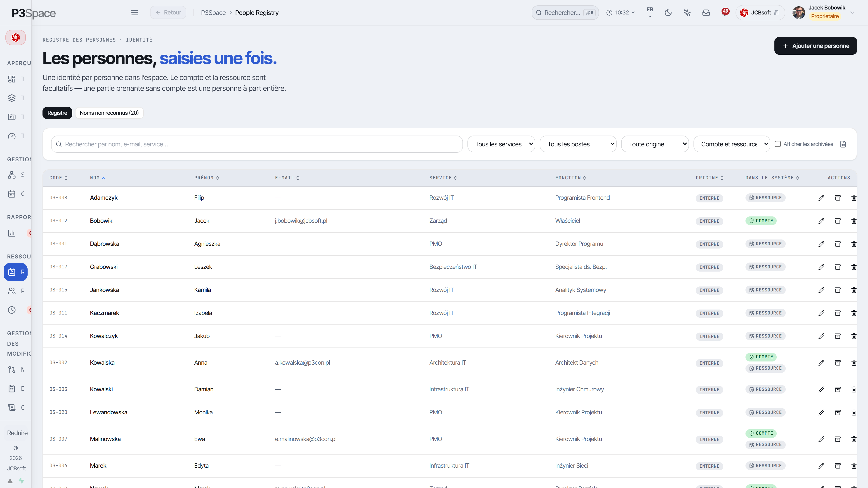Screen dimensions: 868x488
Task: Delete the Malinowska row
Action: 854,439
